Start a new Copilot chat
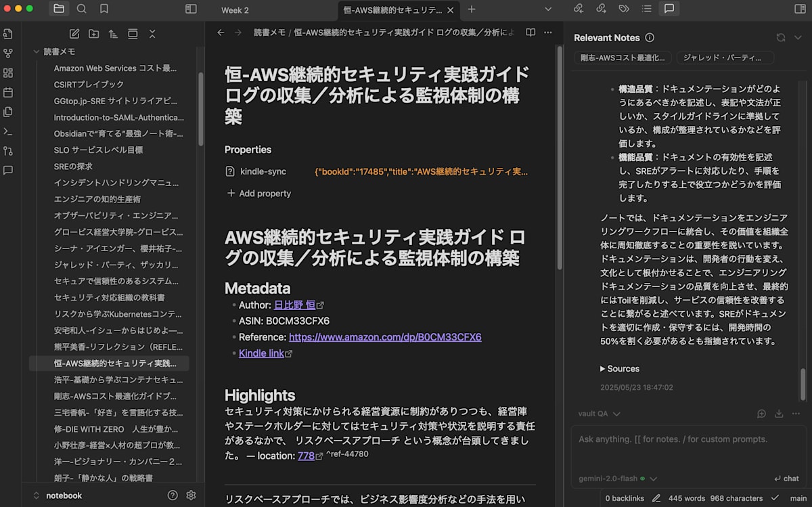 (x=761, y=414)
